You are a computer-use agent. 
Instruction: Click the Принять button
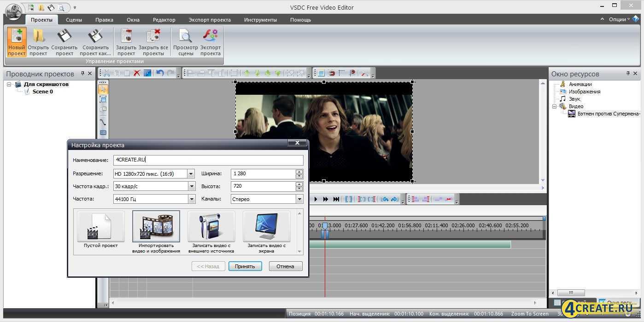click(245, 266)
